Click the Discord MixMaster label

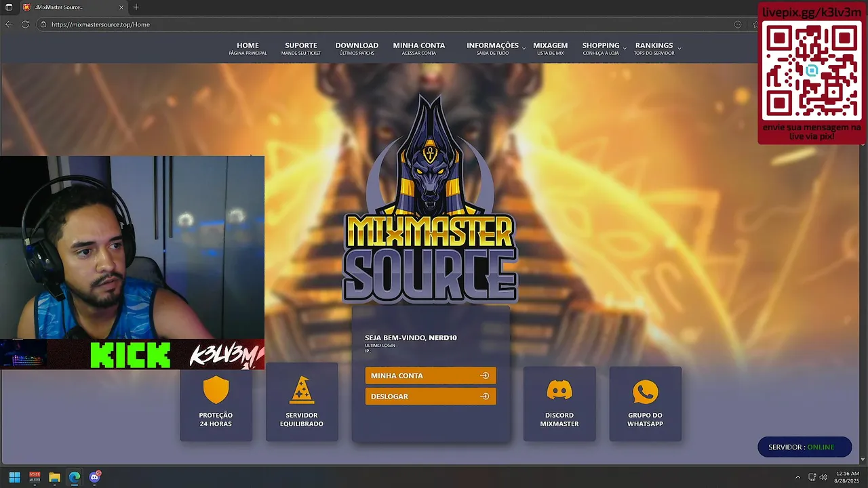(559, 420)
